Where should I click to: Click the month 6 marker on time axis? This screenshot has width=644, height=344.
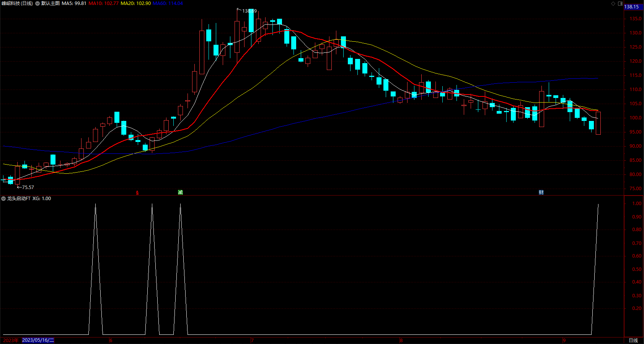(111, 341)
